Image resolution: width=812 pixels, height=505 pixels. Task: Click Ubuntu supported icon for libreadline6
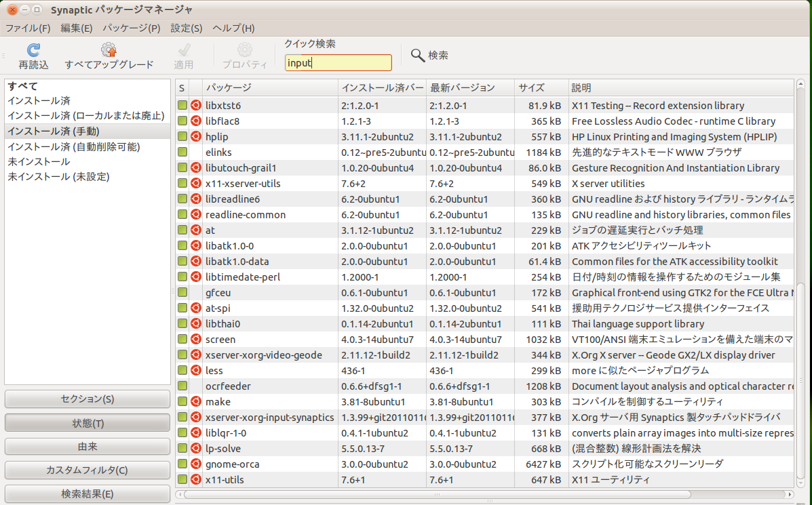coord(196,199)
